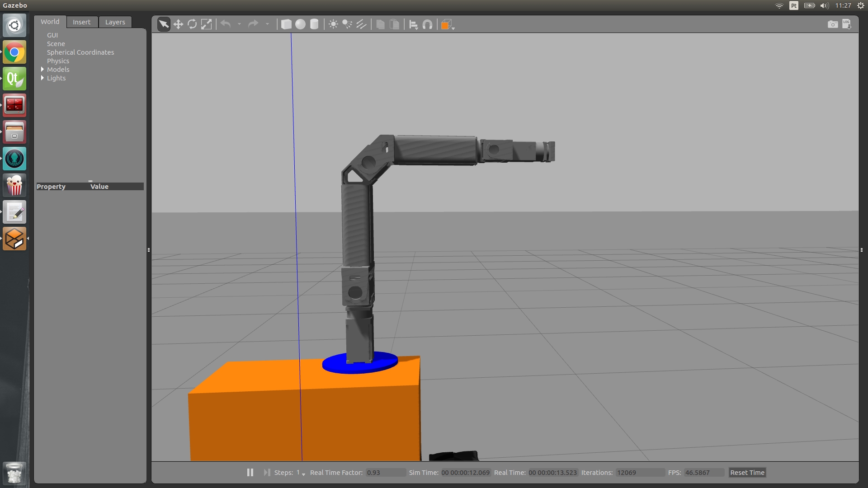This screenshot has width=868, height=488.
Task: Open Popcorn Time from the dock
Action: point(14,185)
